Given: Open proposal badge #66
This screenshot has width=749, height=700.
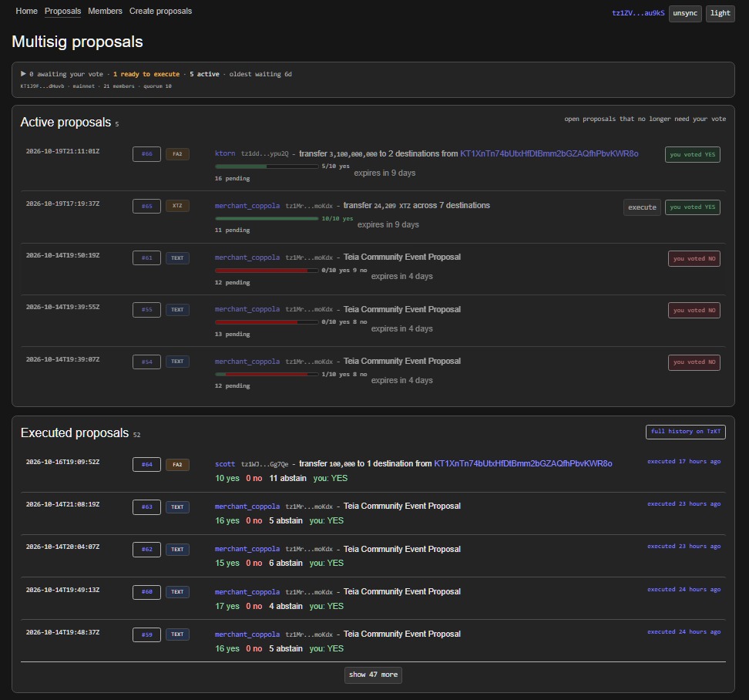Looking at the screenshot, I should (146, 154).
